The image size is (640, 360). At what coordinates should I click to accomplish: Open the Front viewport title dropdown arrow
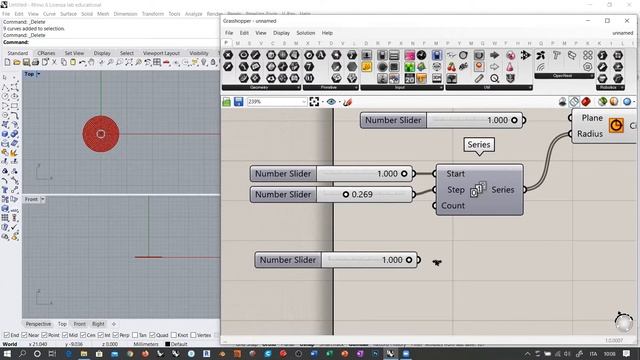[42, 199]
